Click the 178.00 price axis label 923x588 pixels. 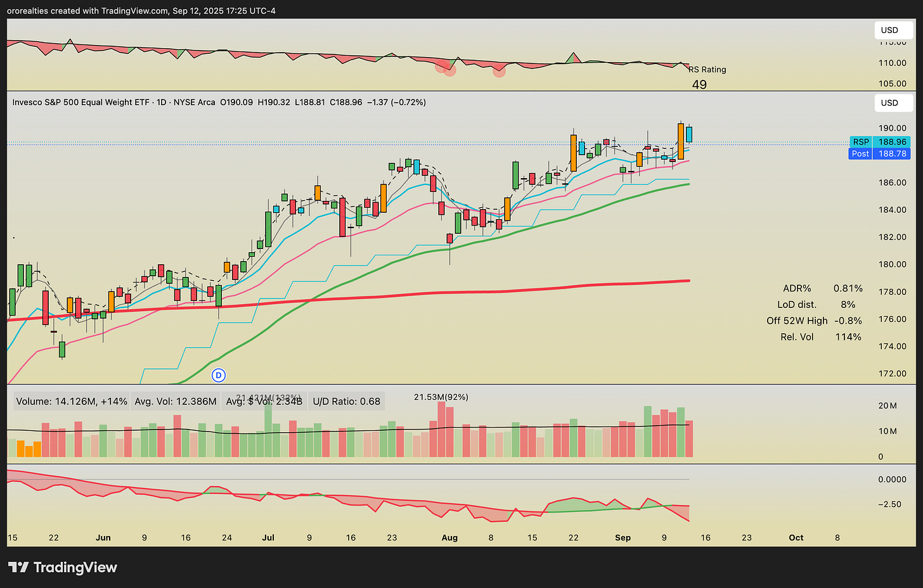pyautogui.click(x=892, y=291)
